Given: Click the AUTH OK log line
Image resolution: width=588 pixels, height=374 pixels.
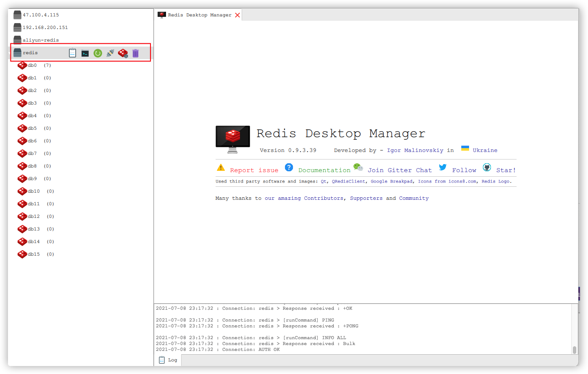Looking at the screenshot, I should pos(218,350).
